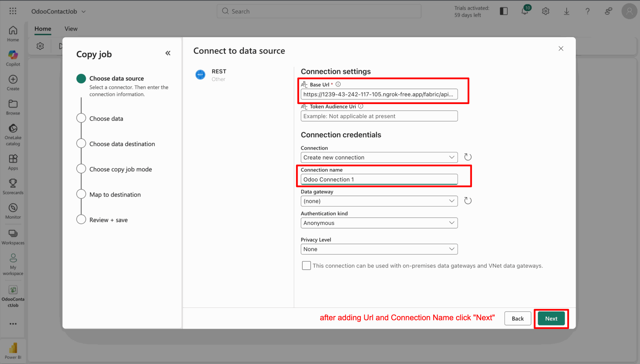Open Workspaces from the sidebar
This screenshot has height=364, width=640.
13,237
